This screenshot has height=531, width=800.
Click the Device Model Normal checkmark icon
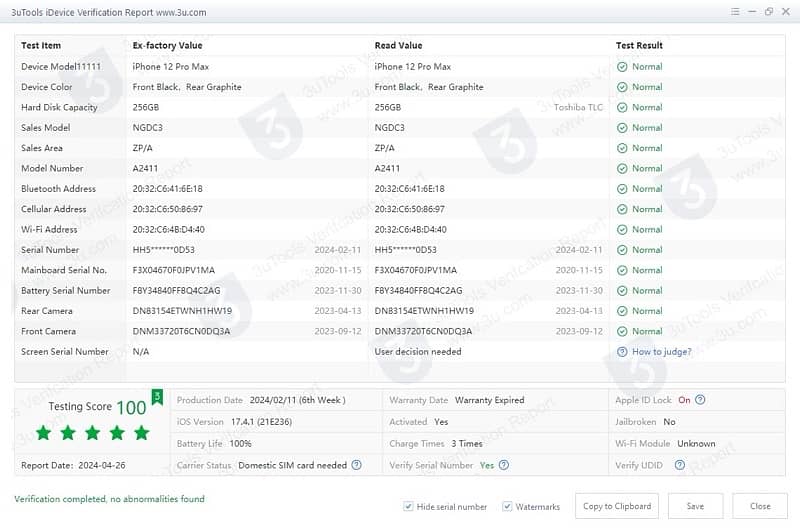(622, 66)
